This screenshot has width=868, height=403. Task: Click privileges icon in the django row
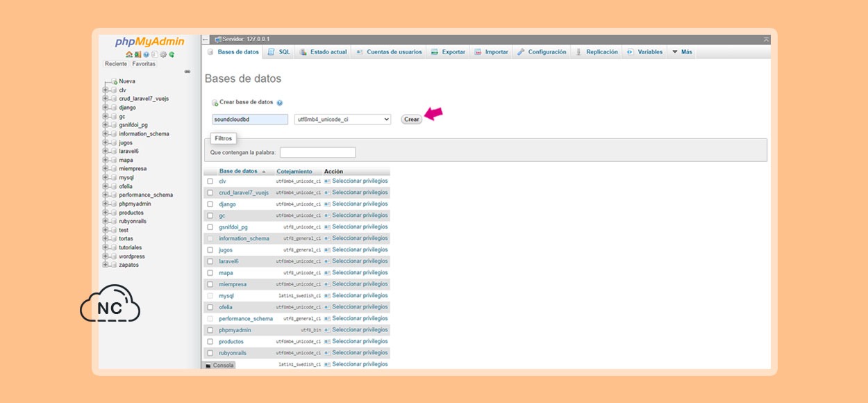(x=327, y=204)
